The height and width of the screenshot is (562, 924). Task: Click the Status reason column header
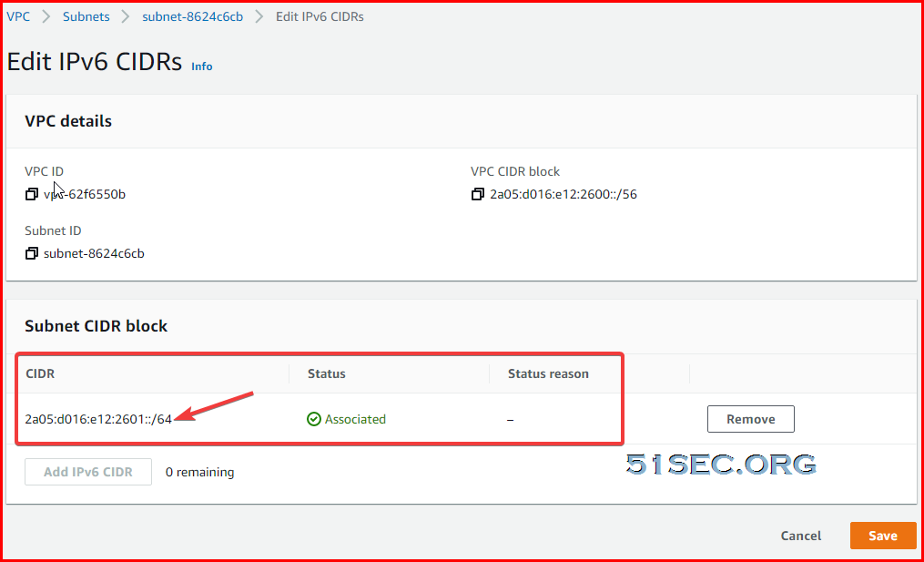[548, 373]
